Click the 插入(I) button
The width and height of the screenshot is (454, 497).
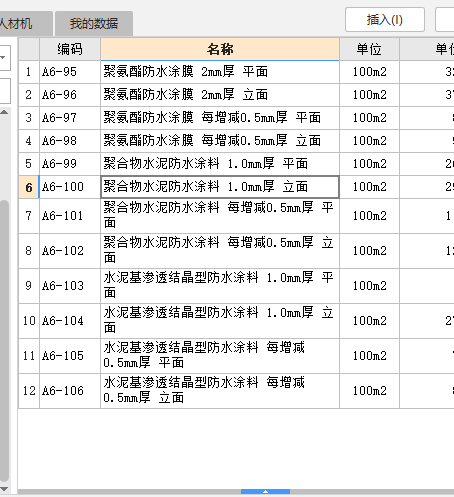coord(385,20)
